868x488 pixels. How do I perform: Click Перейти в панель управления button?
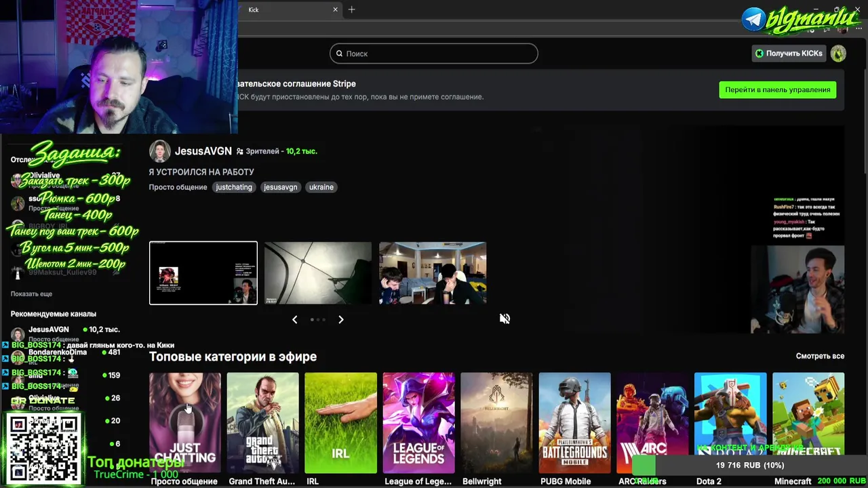click(x=778, y=89)
